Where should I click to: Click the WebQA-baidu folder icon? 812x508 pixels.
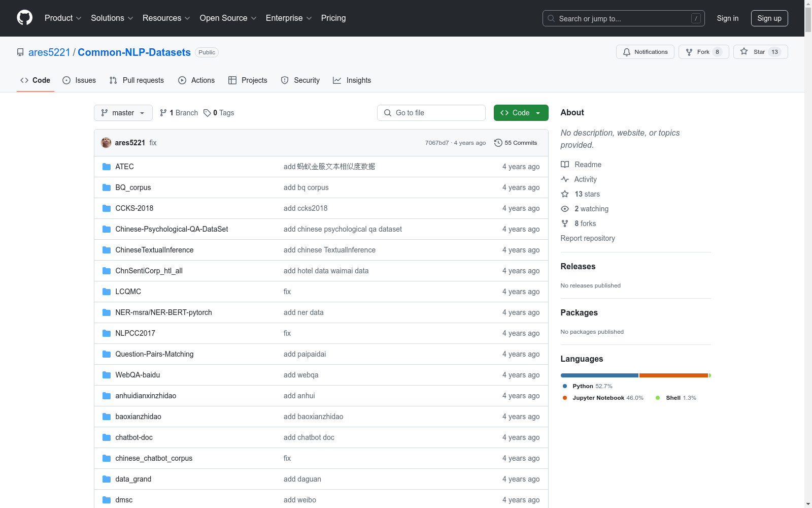point(107,375)
